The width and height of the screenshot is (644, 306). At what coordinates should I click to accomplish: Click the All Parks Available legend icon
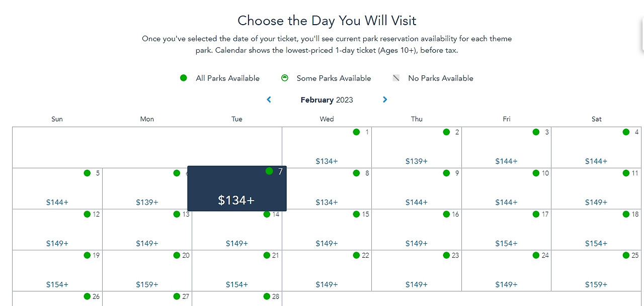pyautogui.click(x=184, y=78)
